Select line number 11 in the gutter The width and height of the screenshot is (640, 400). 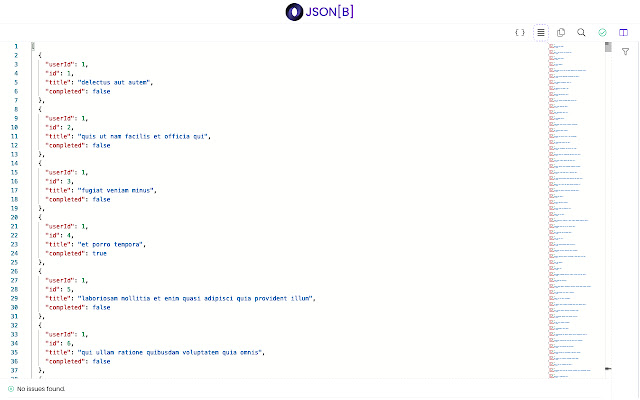pyautogui.click(x=14, y=136)
